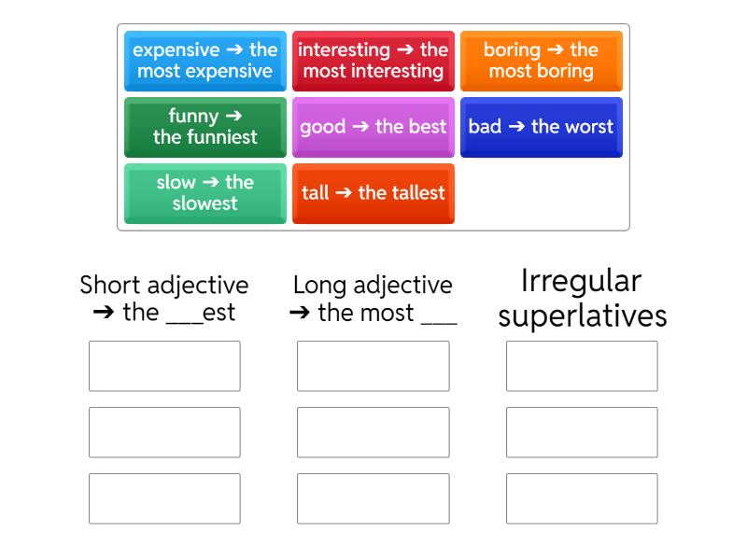Select the middle slot under Irregular superlatives
747x560 pixels.
(x=581, y=431)
